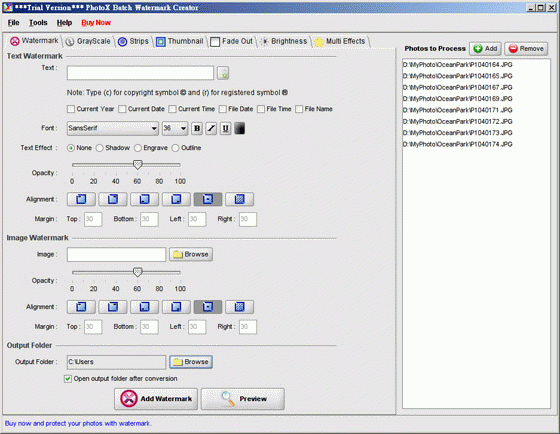This screenshot has height=434, width=560.
Task: Click the Buy now status bar link
Action: click(x=78, y=424)
